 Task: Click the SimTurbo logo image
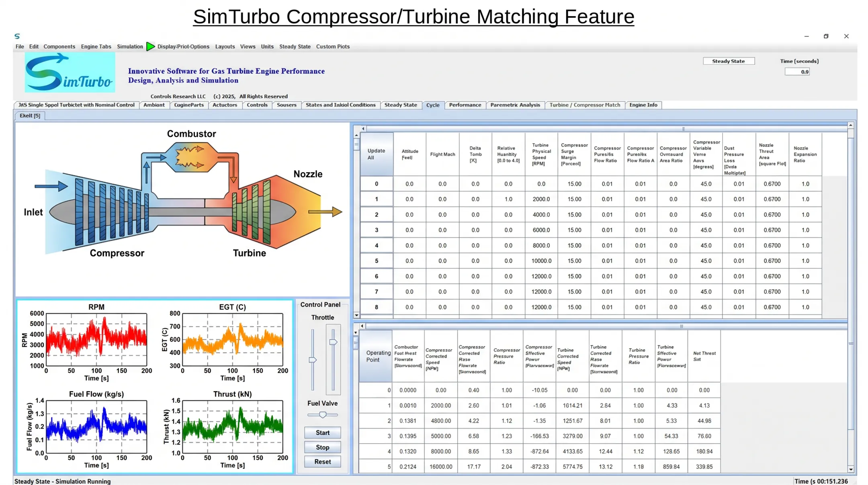point(70,73)
